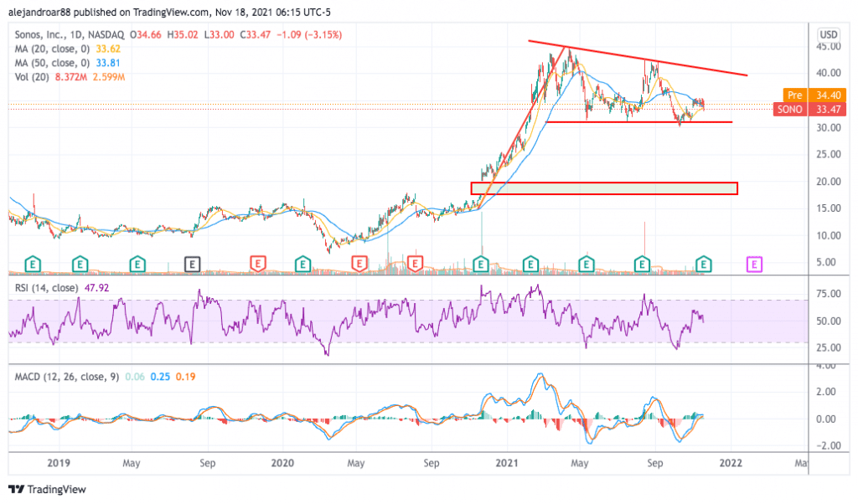Open the green earnings marker just after 2020
The height and width of the screenshot is (504, 858).
point(302,265)
